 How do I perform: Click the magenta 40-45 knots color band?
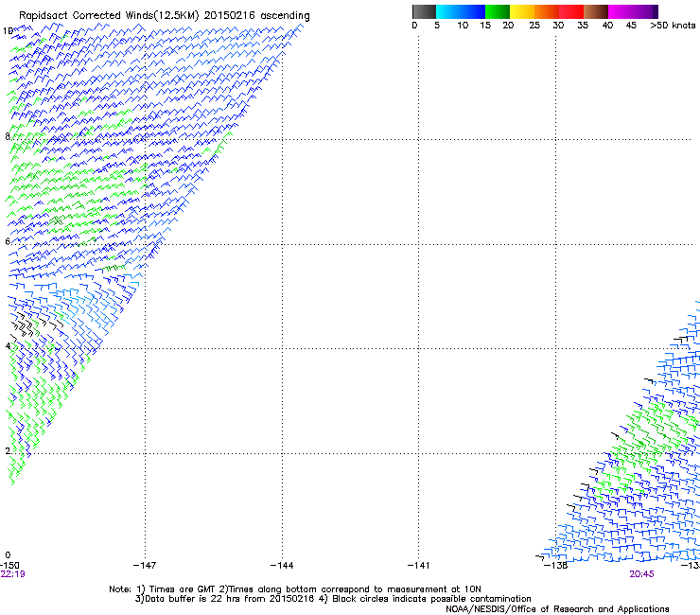tap(621, 11)
